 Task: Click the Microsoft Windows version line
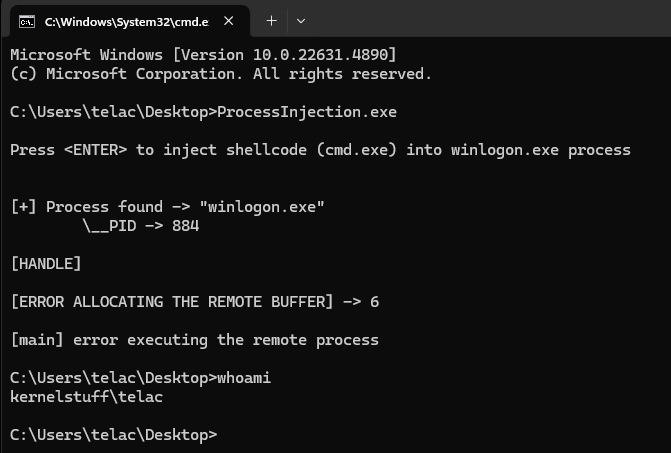tap(203, 55)
